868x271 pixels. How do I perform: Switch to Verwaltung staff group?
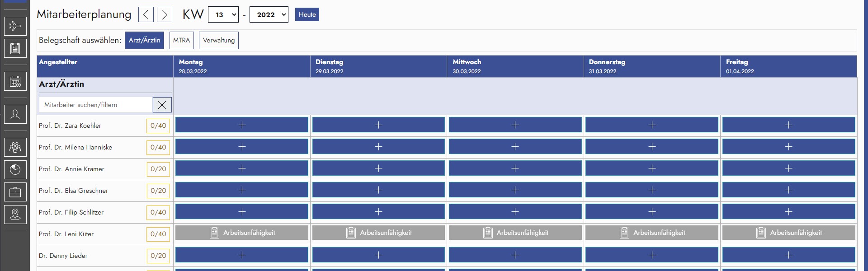point(219,40)
